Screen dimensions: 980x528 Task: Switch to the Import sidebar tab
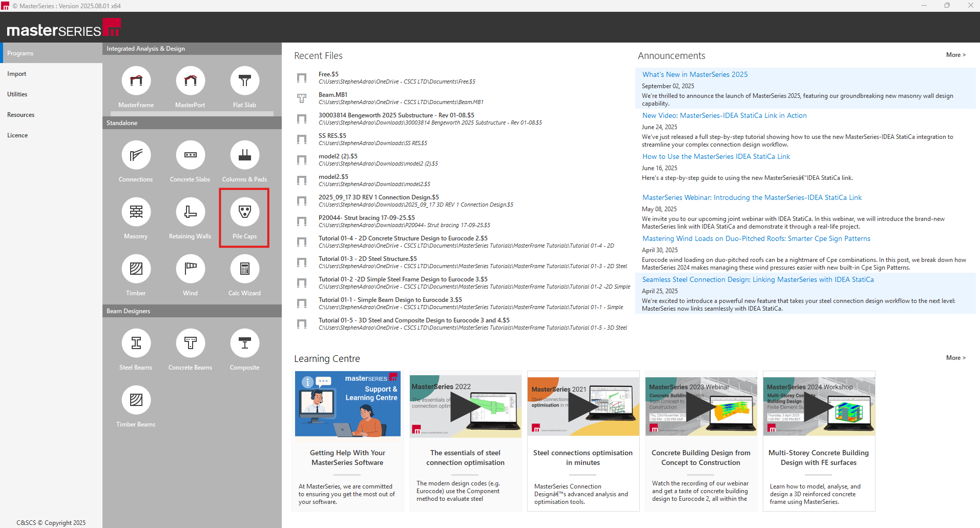click(17, 74)
